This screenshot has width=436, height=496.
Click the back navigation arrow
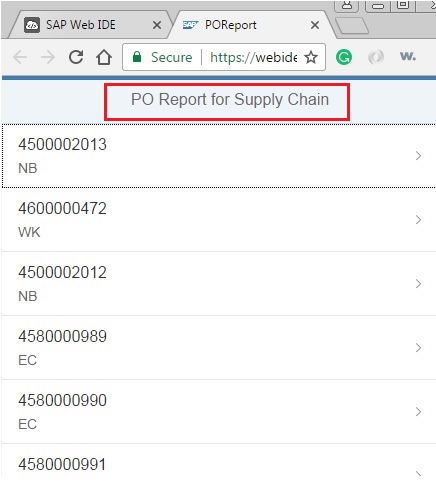(20, 57)
